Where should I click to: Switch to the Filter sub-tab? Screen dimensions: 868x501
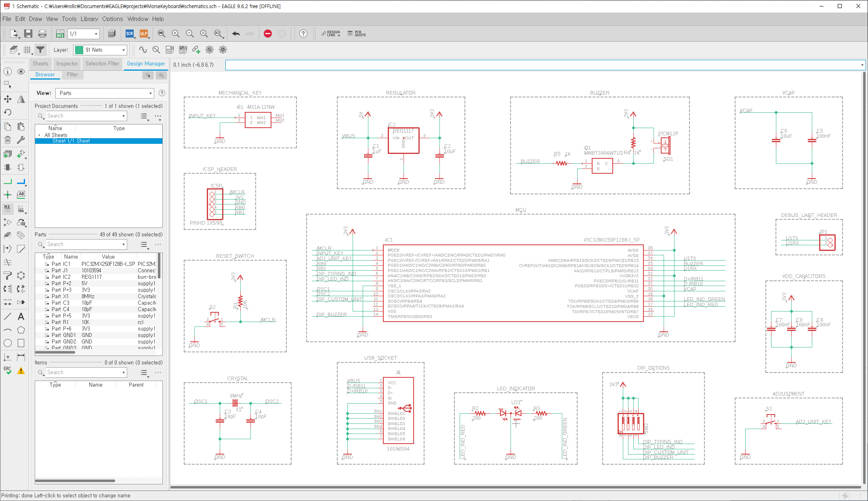point(73,74)
